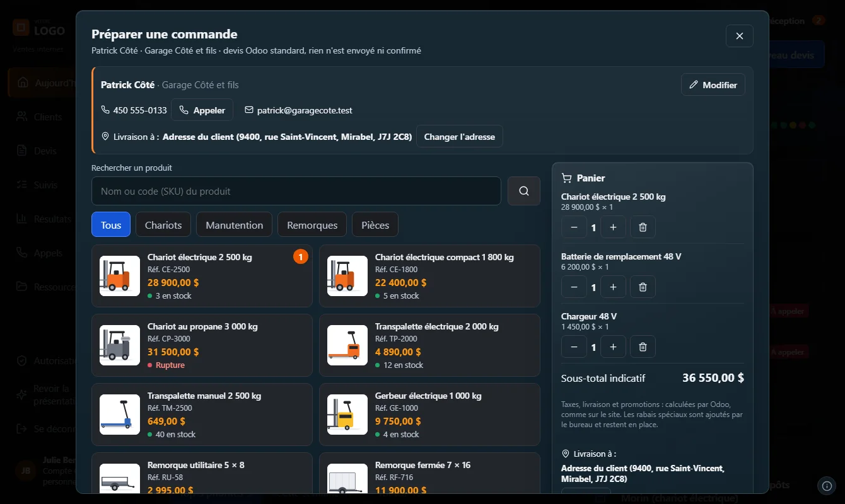Increase quantity of Chariot électrique 2 500 kg

613,227
